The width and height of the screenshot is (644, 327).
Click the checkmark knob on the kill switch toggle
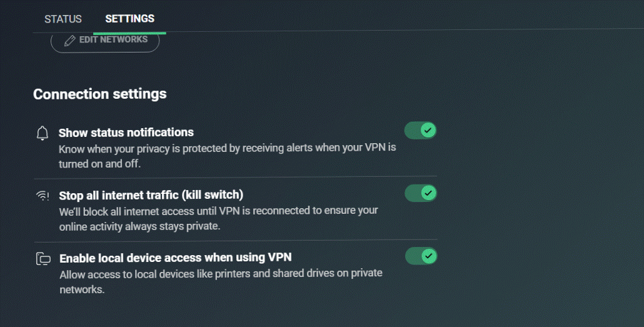point(428,193)
